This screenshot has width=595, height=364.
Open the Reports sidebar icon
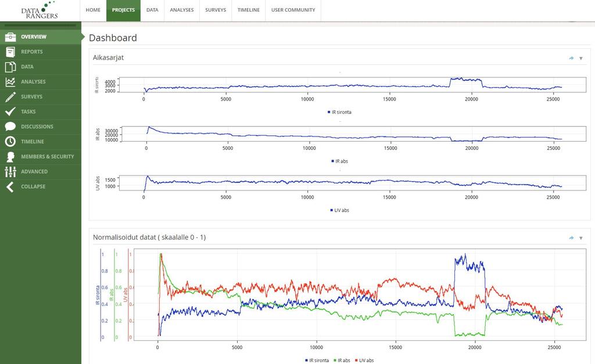tap(10, 52)
